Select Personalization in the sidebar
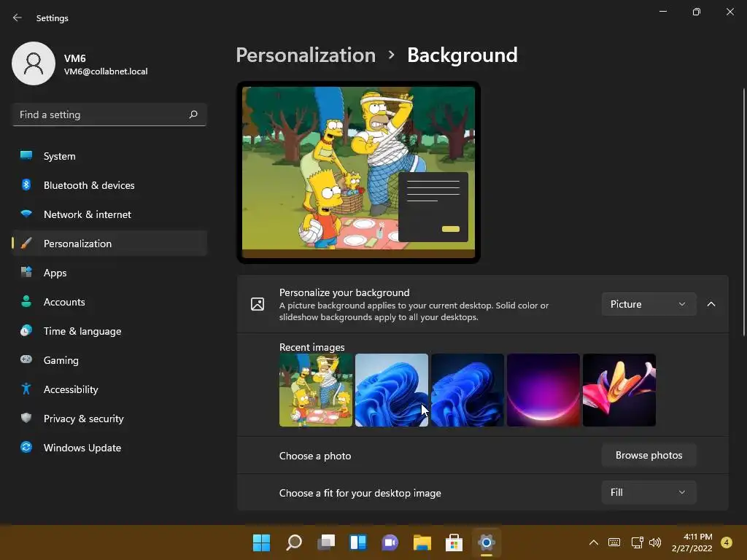Viewport: 747px width, 560px height. (109, 244)
